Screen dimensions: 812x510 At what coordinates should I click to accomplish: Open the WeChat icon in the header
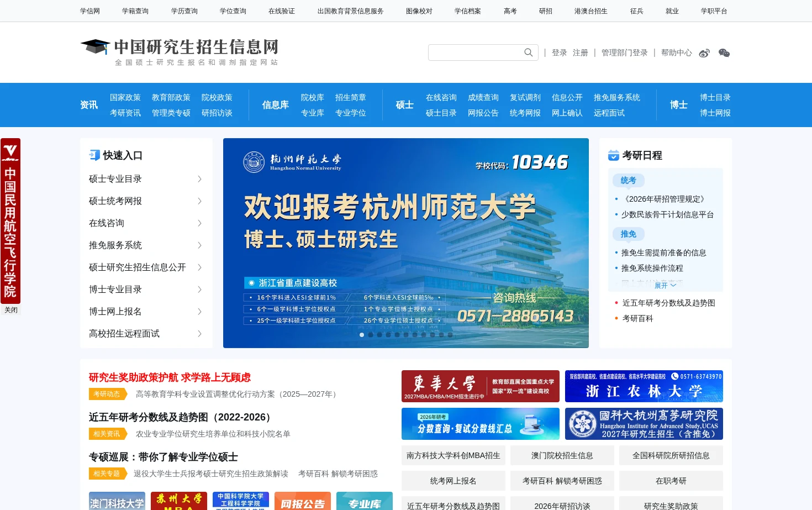pos(724,53)
